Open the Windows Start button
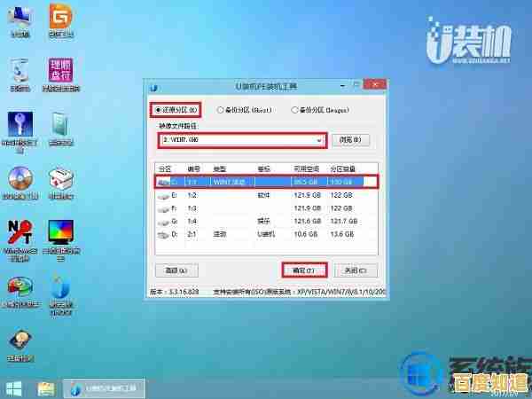The width and height of the screenshot is (532, 399). [x=13, y=389]
